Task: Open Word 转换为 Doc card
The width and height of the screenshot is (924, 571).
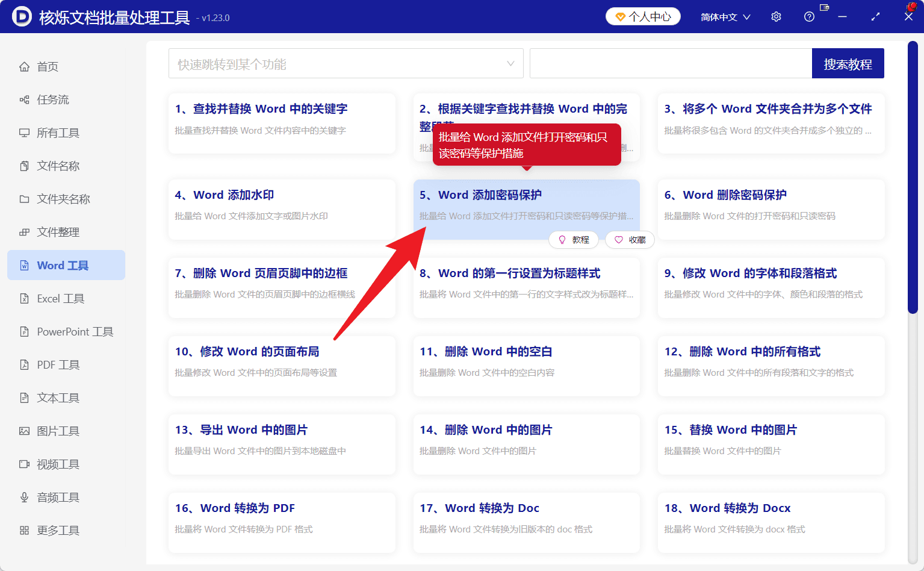Action: coord(527,523)
